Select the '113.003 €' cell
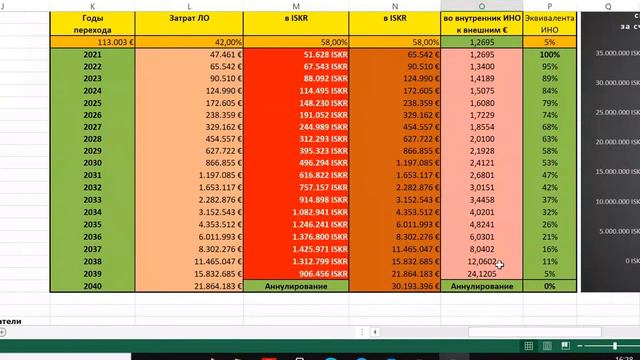This screenshot has height=360, width=640. (x=92, y=42)
